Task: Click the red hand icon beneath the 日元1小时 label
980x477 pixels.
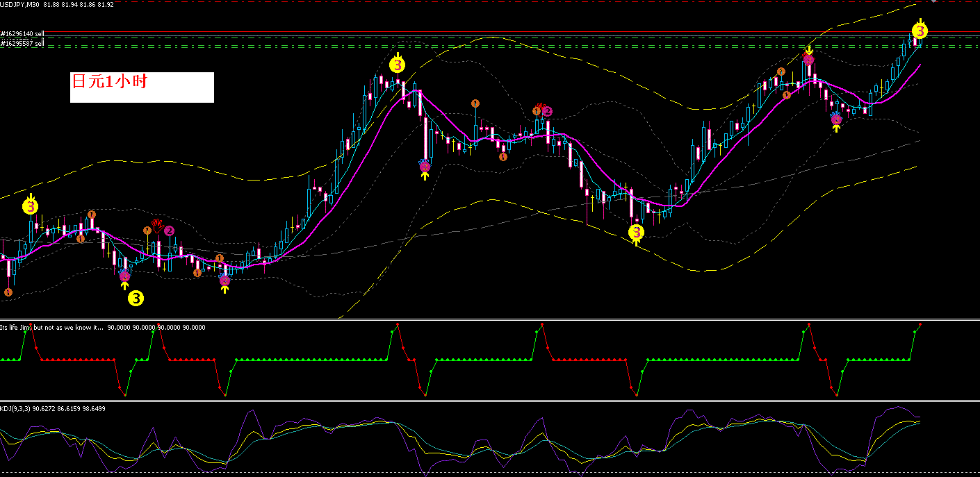Action: 158,224
